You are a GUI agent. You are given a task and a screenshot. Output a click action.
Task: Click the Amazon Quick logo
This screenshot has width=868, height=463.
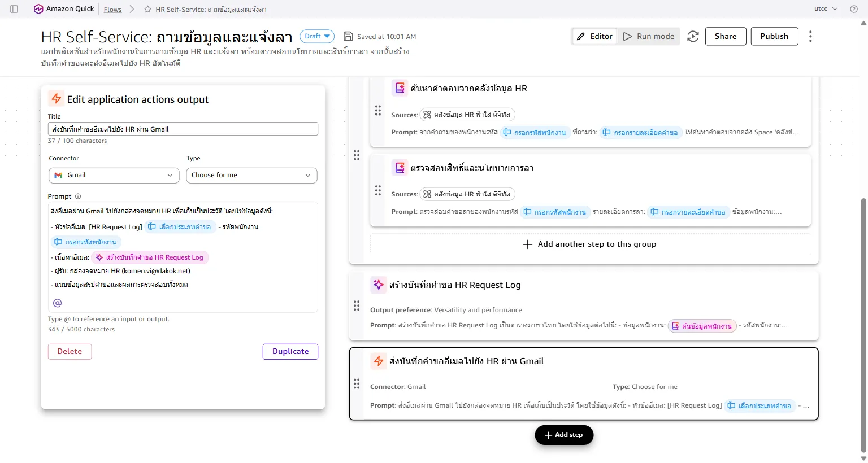tap(64, 9)
